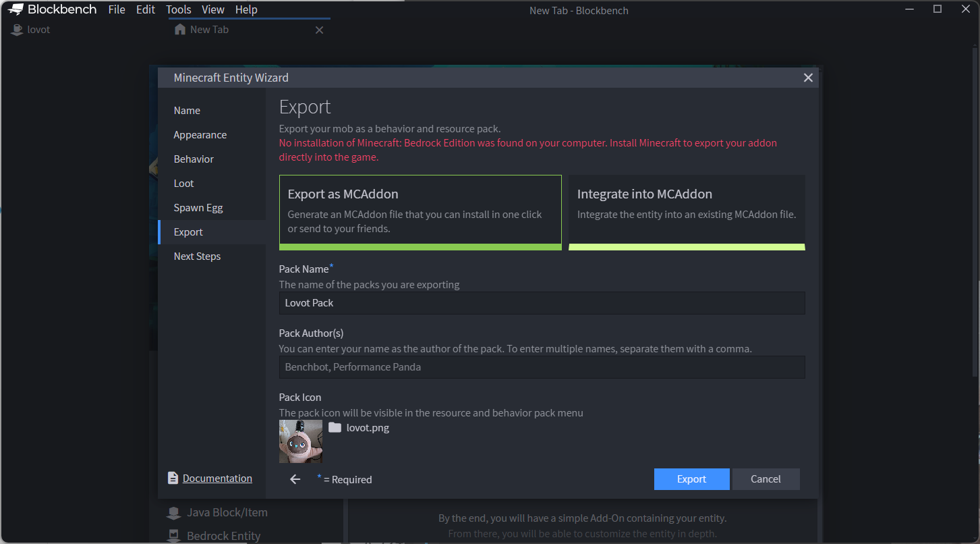Viewport: 980px width, 544px height.
Task: Click the folder icon beside lovot.png
Action: point(335,427)
